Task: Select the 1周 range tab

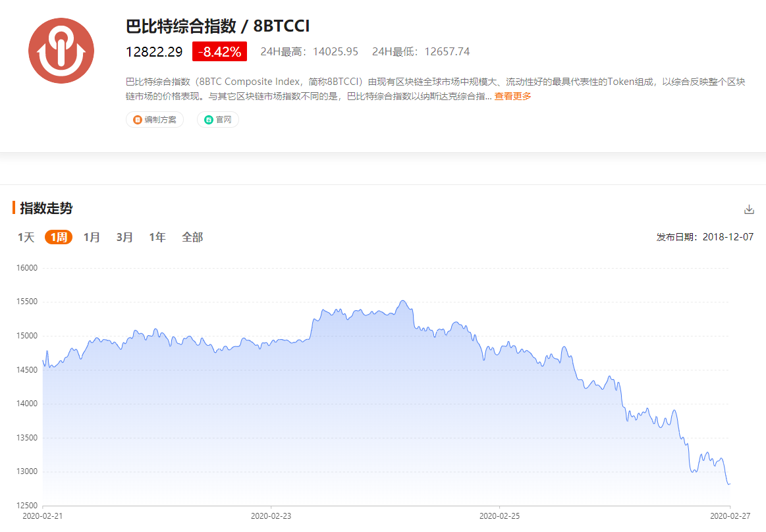Action: [x=59, y=238]
